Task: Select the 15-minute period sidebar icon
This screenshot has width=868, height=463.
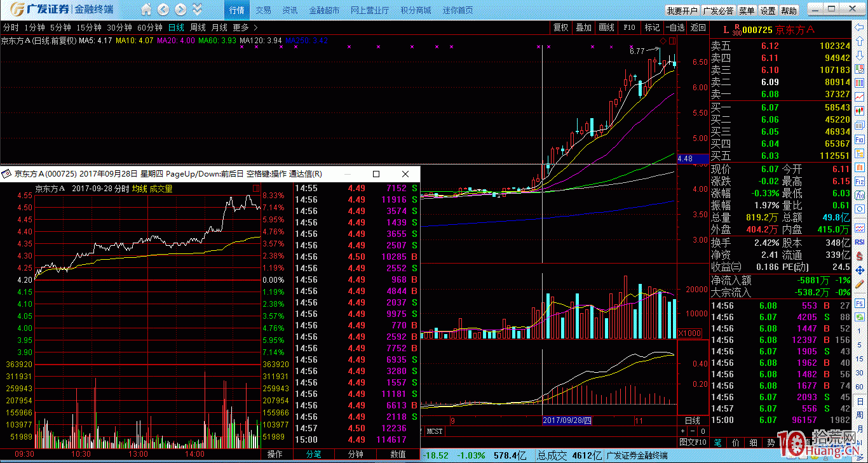Action: pos(860,358)
